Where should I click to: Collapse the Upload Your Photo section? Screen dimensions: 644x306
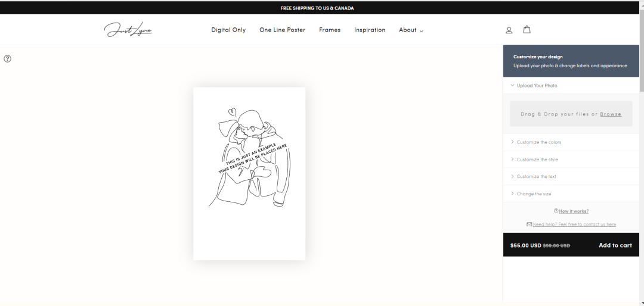pyautogui.click(x=571, y=86)
